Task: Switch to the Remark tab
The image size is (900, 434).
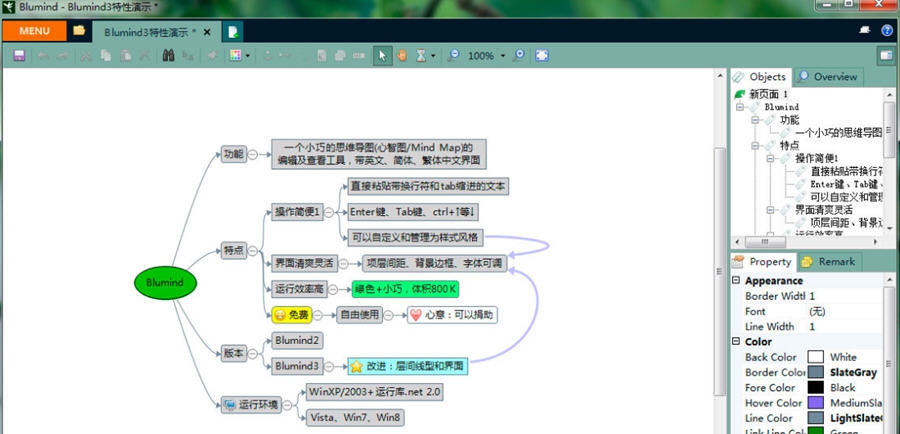Action: (x=829, y=262)
